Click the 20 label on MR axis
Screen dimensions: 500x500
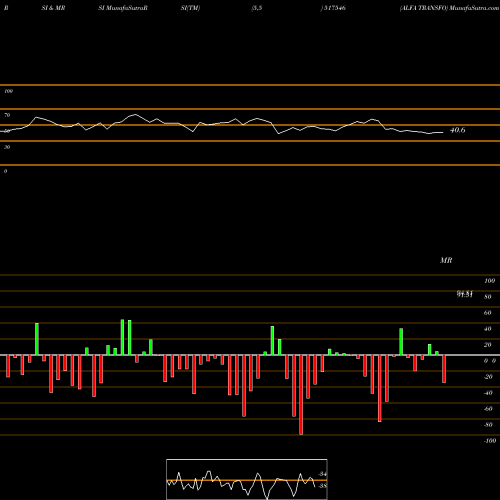[x=488, y=345]
